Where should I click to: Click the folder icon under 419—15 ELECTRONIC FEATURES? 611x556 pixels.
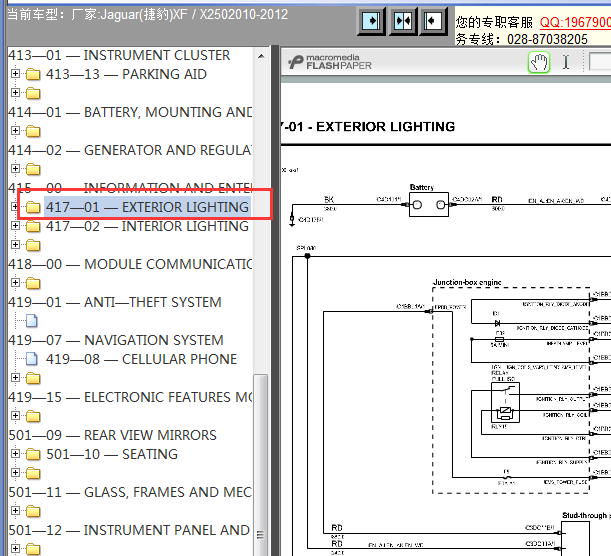click(x=33, y=416)
